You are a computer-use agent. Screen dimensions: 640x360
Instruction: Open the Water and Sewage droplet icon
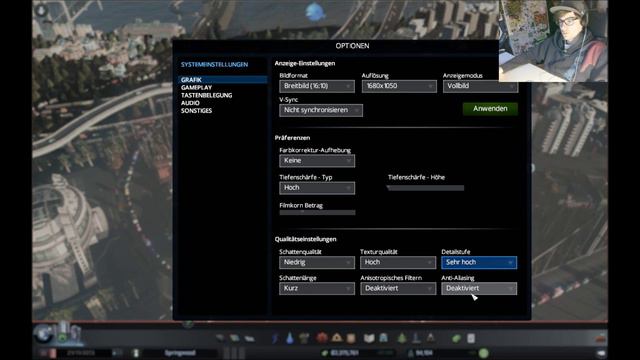click(x=290, y=338)
